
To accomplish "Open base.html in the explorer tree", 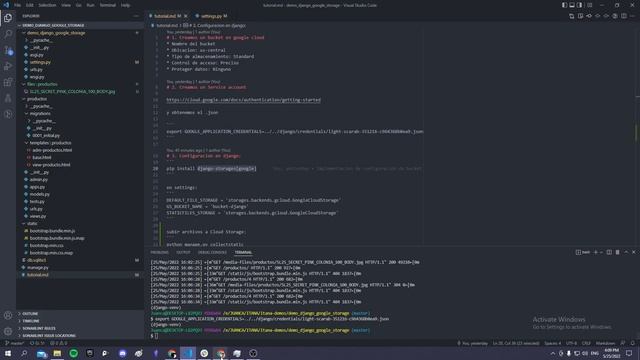I will coord(42,158).
